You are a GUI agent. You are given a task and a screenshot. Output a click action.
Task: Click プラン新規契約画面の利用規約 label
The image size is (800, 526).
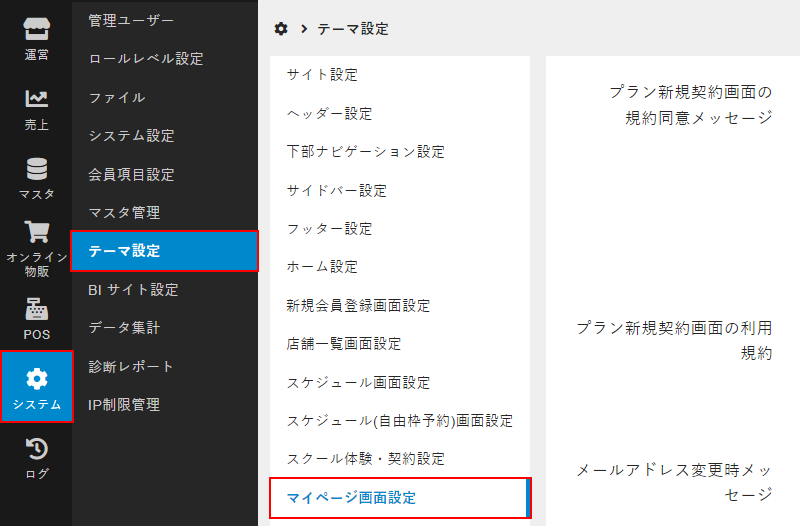coord(674,340)
